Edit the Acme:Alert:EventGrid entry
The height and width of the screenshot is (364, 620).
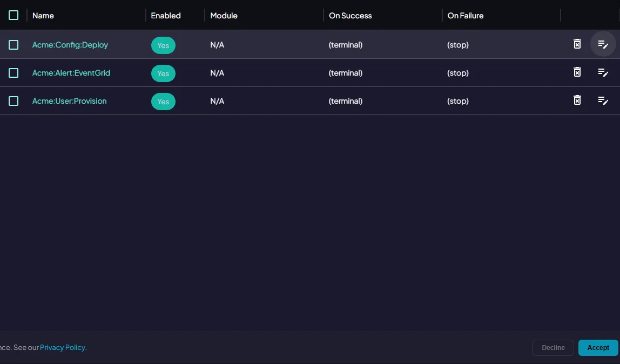pos(603,72)
